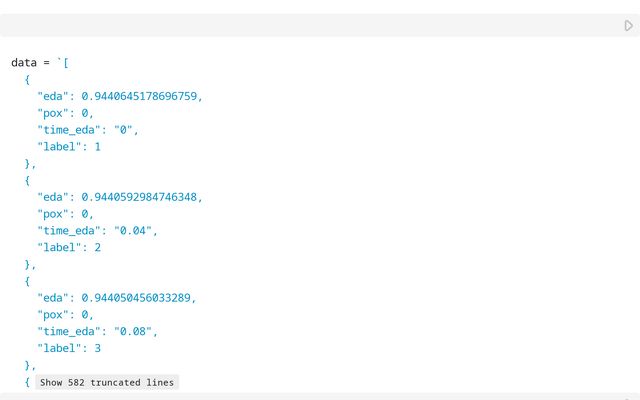Click the time_eda value "0.08"

[136, 332]
